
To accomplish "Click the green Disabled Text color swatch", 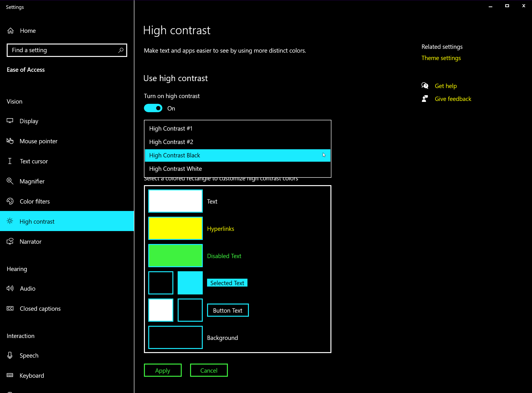I will coord(175,255).
